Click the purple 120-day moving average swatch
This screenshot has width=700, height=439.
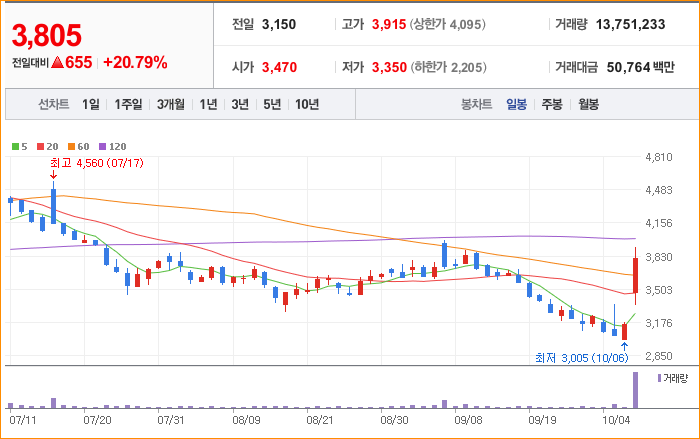click(x=103, y=146)
